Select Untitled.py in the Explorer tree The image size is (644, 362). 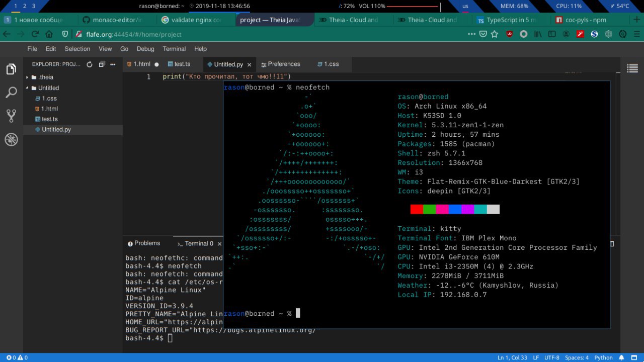click(x=73, y=130)
